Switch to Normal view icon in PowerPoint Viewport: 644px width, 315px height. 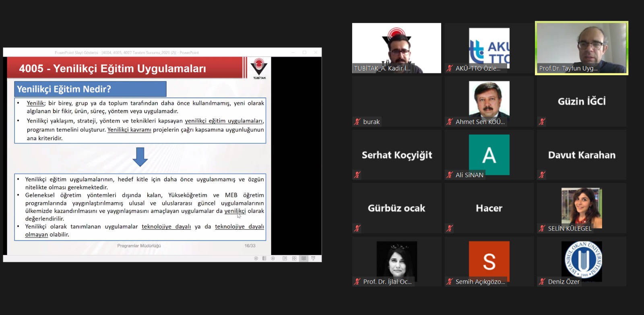[285, 258]
